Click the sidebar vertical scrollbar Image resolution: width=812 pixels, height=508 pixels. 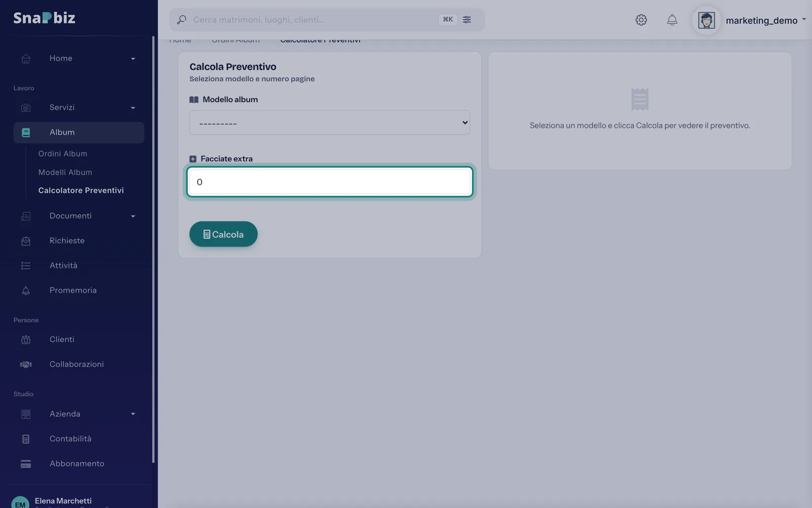click(153, 249)
